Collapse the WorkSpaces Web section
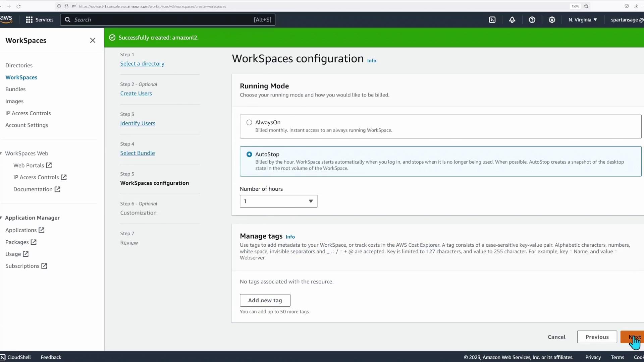The image size is (644, 362). click(x=1, y=154)
